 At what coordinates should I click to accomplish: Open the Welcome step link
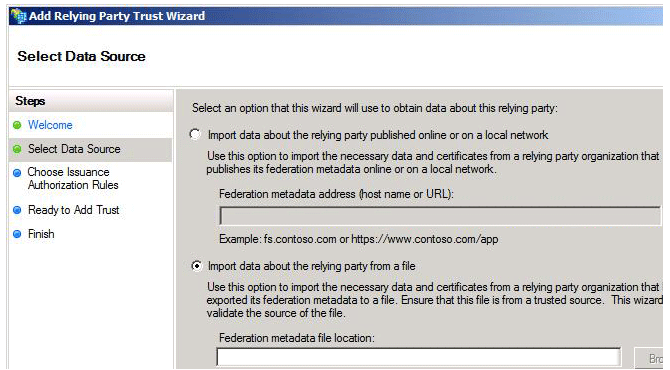pos(50,125)
